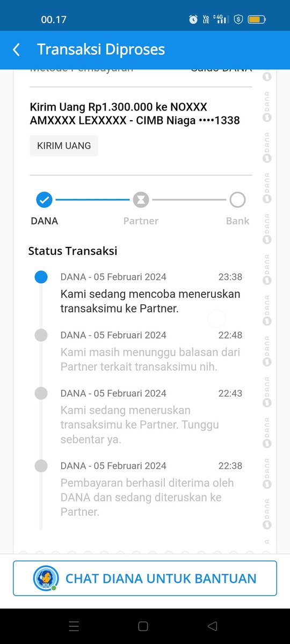This screenshot has height=644, width=290.
Task: Tap 'Kami masih menunggu balasan' message
Action: 150,360
